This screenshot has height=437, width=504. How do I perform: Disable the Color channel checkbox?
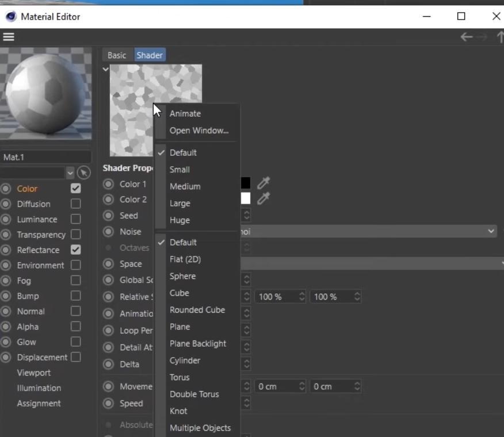point(75,189)
